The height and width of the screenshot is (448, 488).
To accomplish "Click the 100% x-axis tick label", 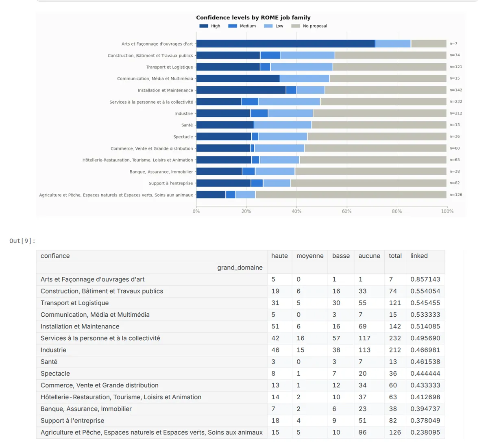I will (447, 211).
